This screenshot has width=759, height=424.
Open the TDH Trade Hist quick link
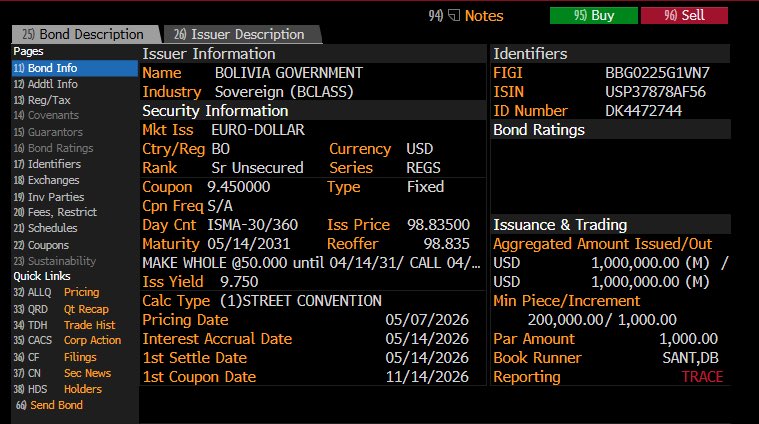point(64,325)
